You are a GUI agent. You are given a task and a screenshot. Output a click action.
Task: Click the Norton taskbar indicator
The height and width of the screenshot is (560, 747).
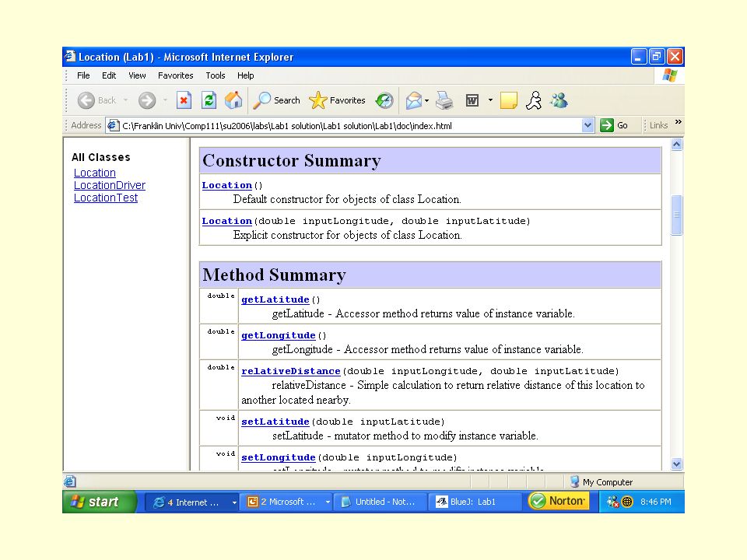click(559, 501)
